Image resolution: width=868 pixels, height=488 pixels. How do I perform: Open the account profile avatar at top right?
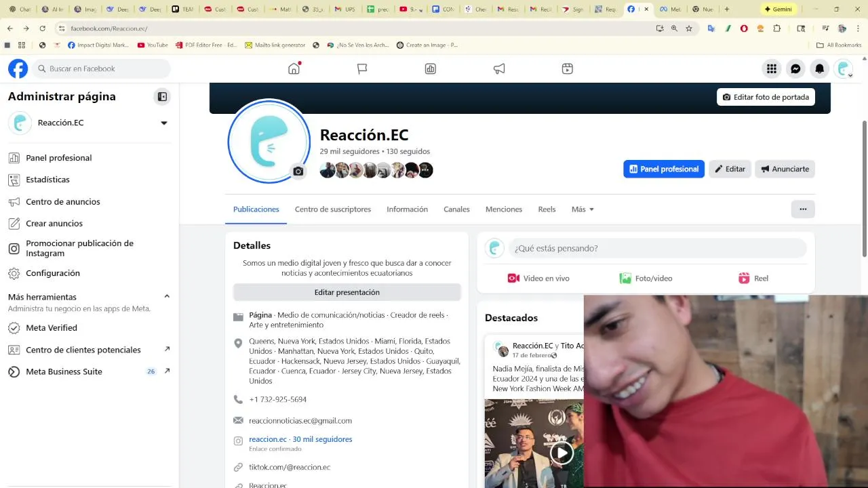pos(844,68)
